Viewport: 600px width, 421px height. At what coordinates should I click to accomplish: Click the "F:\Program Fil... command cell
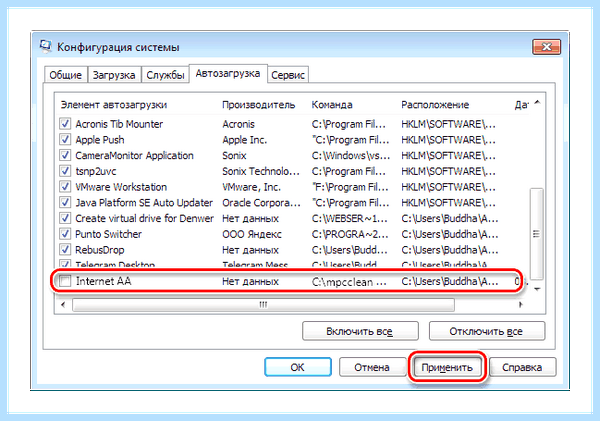[x=351, y=187]
